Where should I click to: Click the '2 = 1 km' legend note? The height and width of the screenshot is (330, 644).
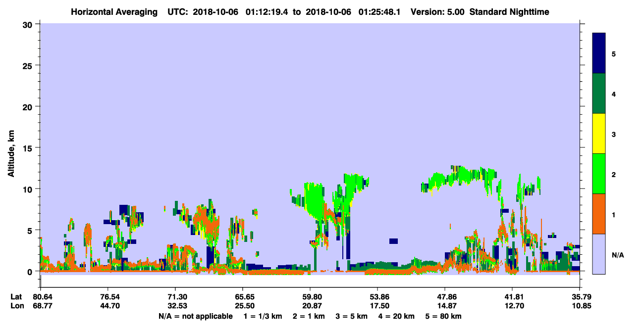pos(309,316)
